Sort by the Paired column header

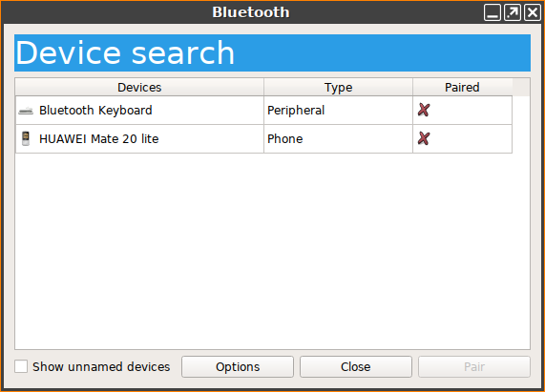tap(462, 87)
